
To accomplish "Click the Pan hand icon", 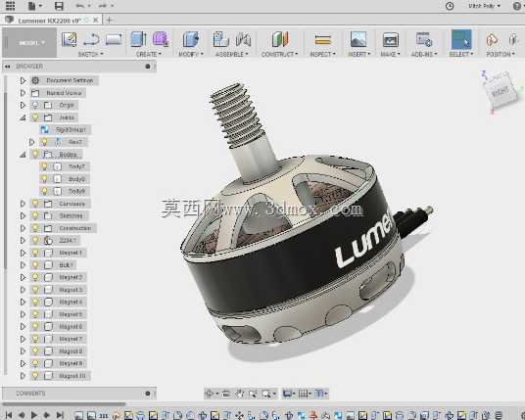I will coord(239,394).
